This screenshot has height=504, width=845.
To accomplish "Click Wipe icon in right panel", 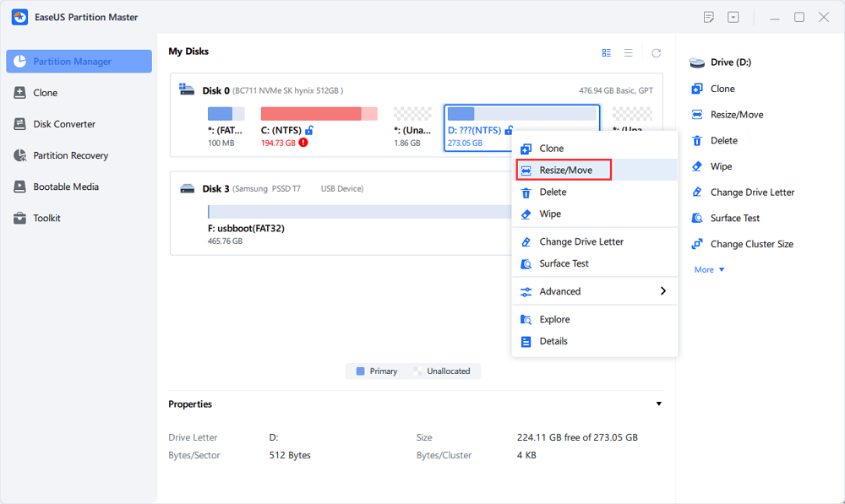I will [697, 166].
